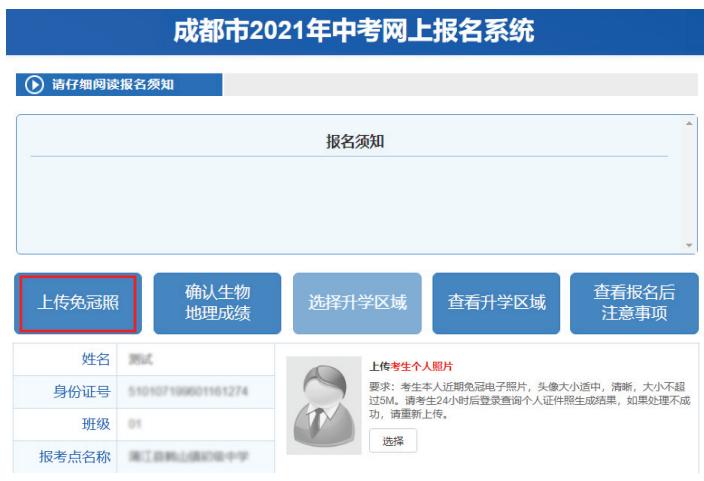
Task: Click the play circle icon beside 请仔细阅读报名须知
Action: pyautogui.click(x=34, y=84)
